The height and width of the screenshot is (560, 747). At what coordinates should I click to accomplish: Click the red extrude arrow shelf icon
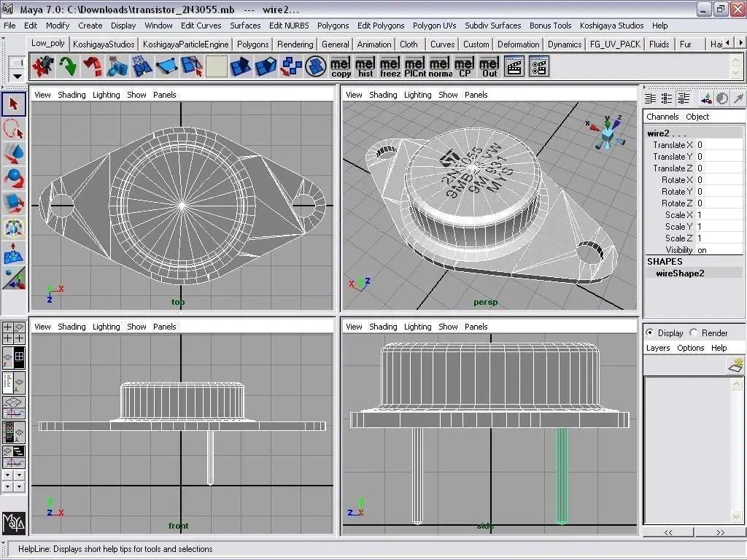[93, 66]
